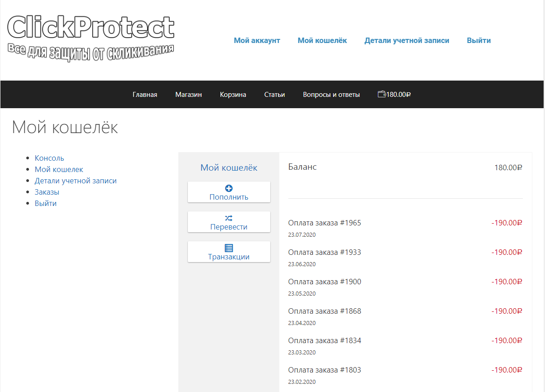
Task: Click the date 23.02.2020
Action: tap(302, 382)
